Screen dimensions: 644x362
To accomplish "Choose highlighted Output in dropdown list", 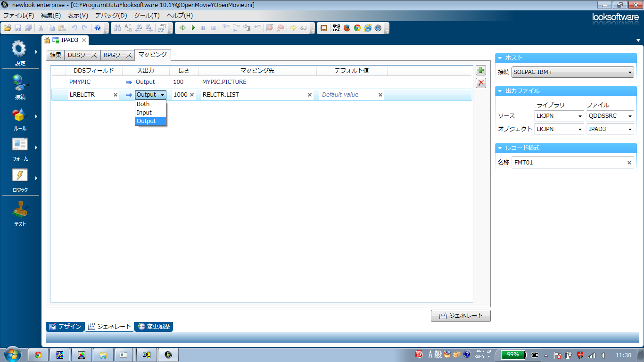I will 151,121.
